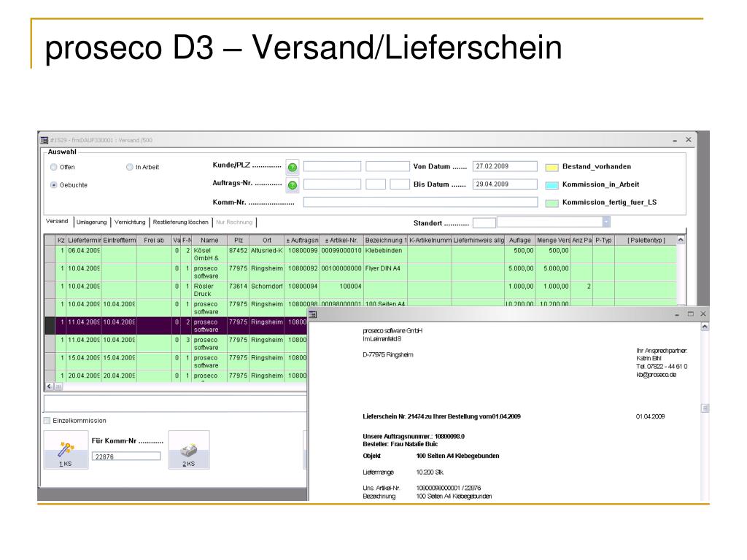Click the Auflage column header
Screen dimensions: 747x560
coord(519,241)
